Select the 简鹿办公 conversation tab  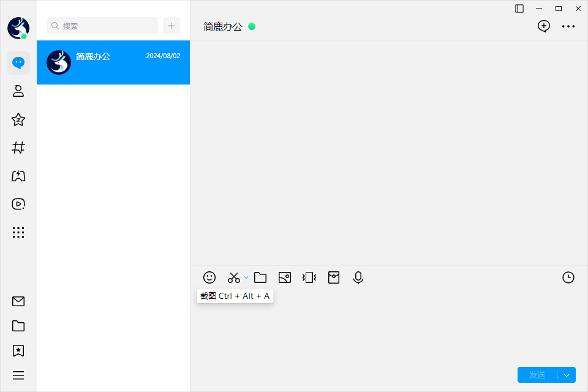click(x=113, y=62)
